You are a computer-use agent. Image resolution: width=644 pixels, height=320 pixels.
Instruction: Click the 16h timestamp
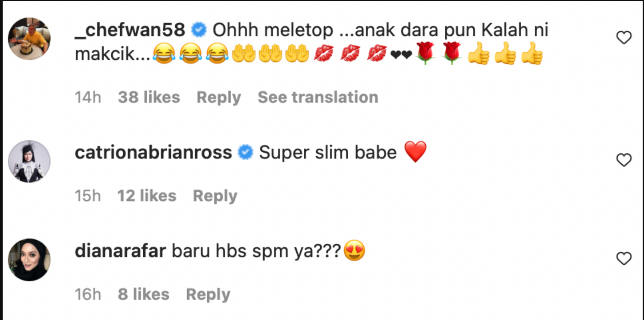(x=88, y=294)
